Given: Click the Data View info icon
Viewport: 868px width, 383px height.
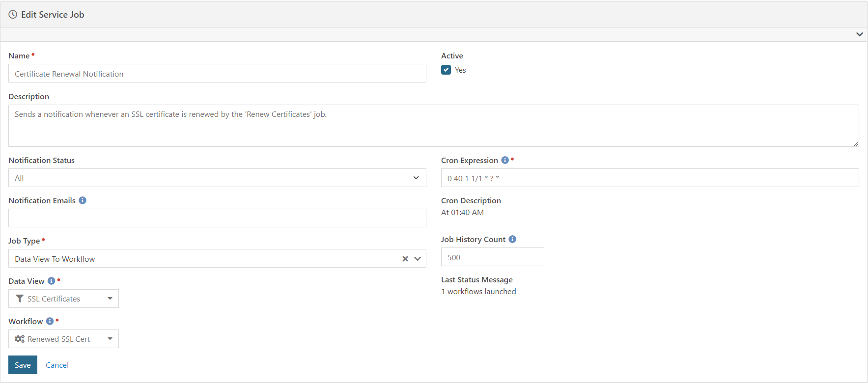Looking at the screenshot, I should [x=51, y=281].
